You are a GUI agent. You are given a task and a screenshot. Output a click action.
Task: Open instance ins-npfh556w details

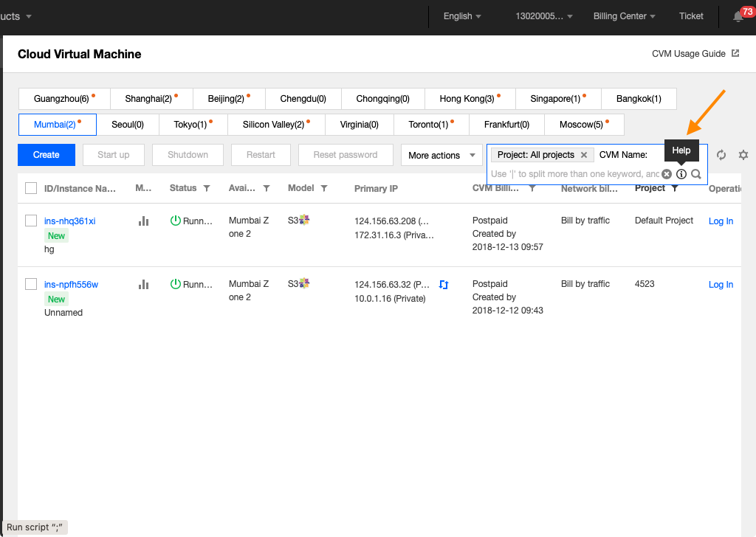[71, 285]
